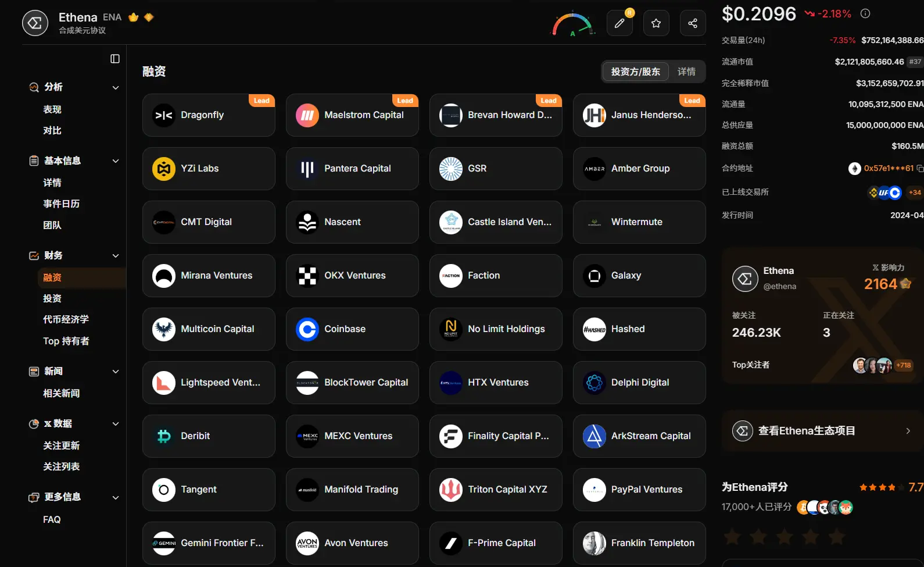
Task: Open price info circle icon
Action: [865, 13]
